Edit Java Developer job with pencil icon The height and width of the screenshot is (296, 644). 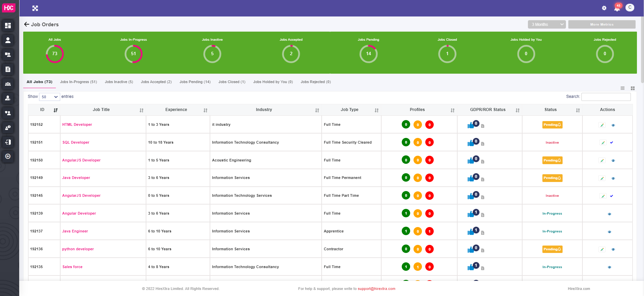coord(602,178)
